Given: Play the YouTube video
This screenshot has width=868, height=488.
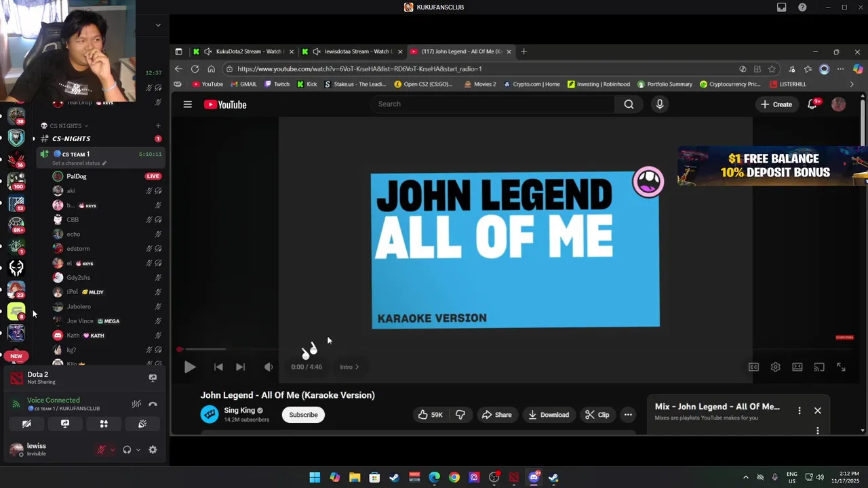Looking at the screenshot, I should click(x=190, y=367).
